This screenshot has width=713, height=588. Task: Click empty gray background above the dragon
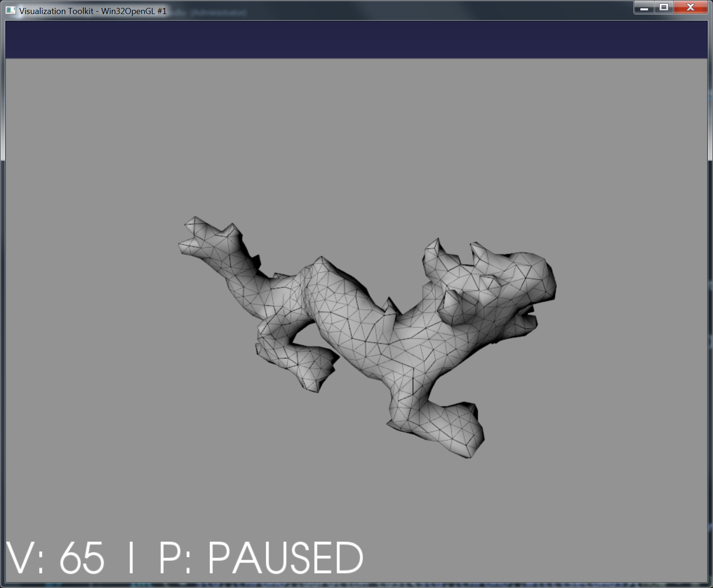click(x=356, y=140)
